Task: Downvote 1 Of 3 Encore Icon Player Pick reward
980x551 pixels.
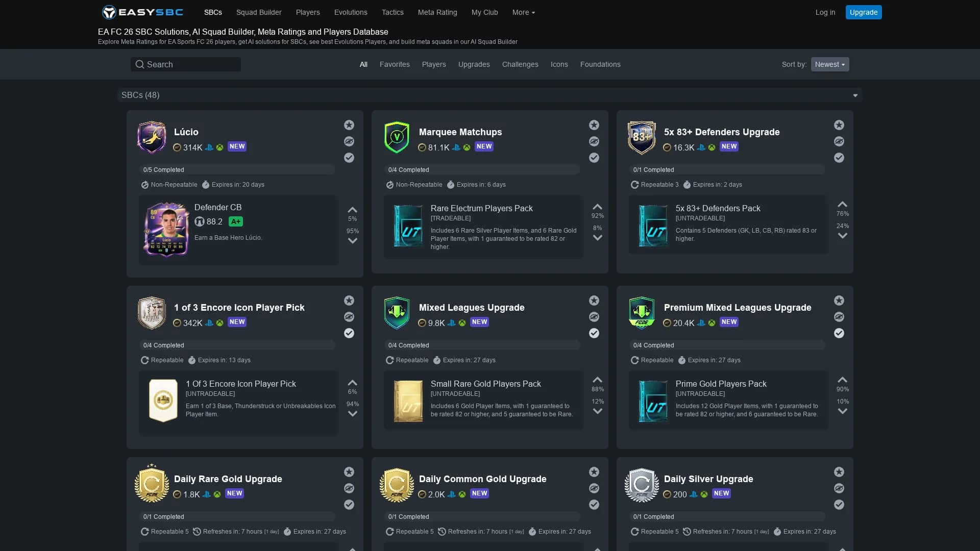Action: [x=352, y=413]
